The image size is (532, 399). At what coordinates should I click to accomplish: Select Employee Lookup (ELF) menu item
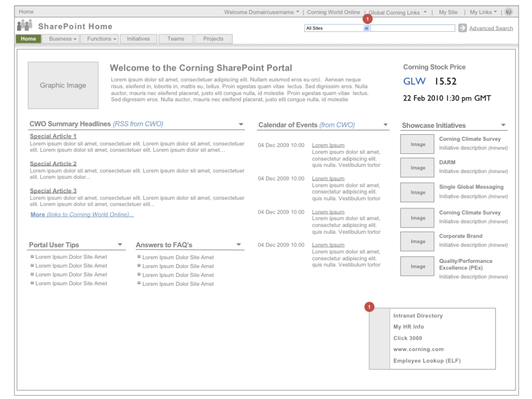click(427, 361)
